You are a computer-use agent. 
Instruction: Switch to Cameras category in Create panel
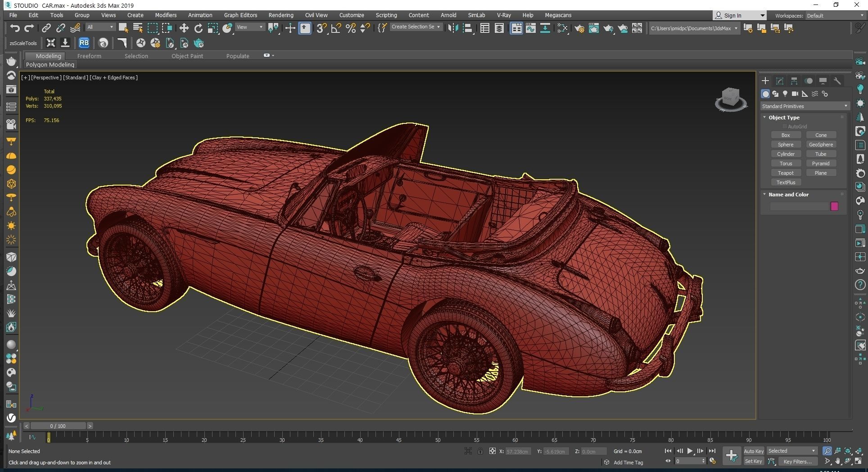[795, 94]
